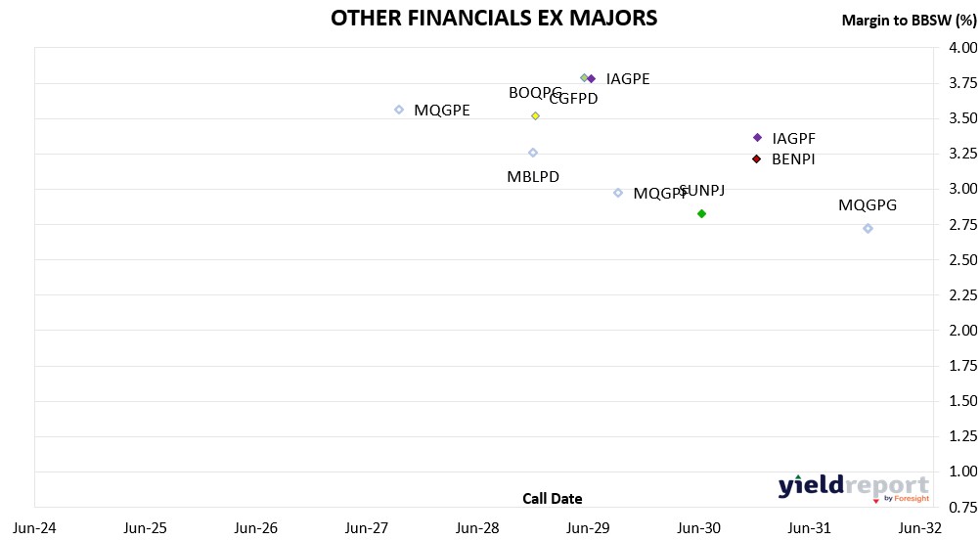Select the MQGPG data label text
Viewport: 980px width, 540px height.
868,205
